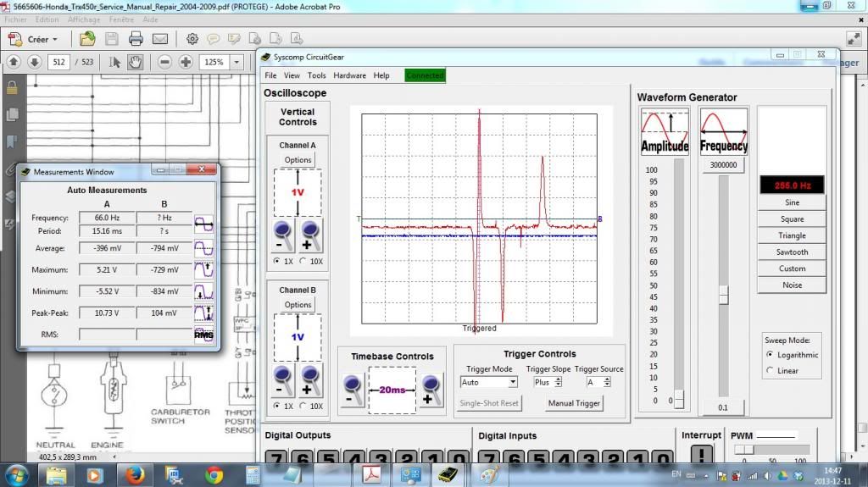Viewport: 868px width, 487px height.
Task: Click Channel B zoom out magnifier
Action: (x=283, y=381)
